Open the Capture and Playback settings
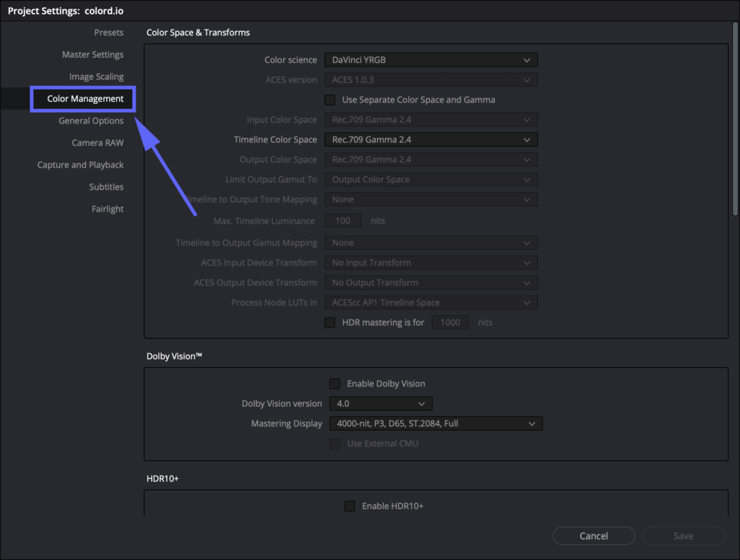 tap(82, 165)
